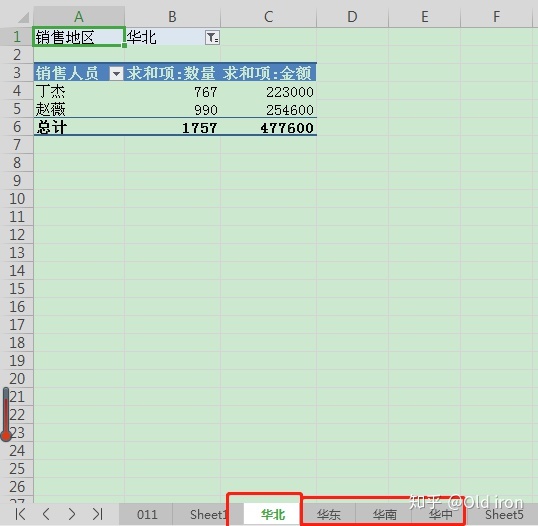538x526 pixels.
Task: Click the 总计 cell
Action: coord(79,127)
